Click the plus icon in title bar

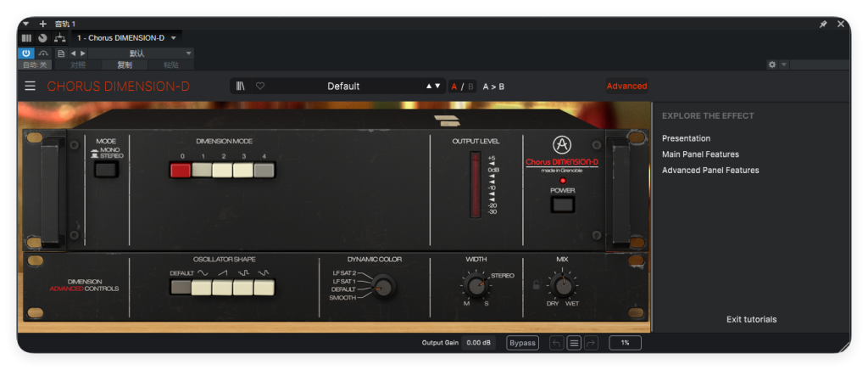tap(42, 24)
